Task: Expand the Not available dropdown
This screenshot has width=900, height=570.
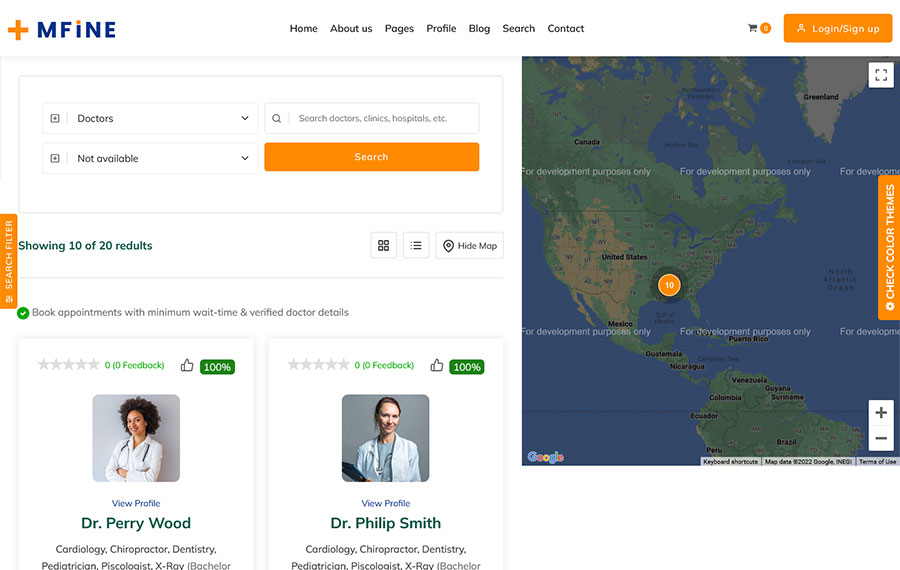Action: pos(150,158)
